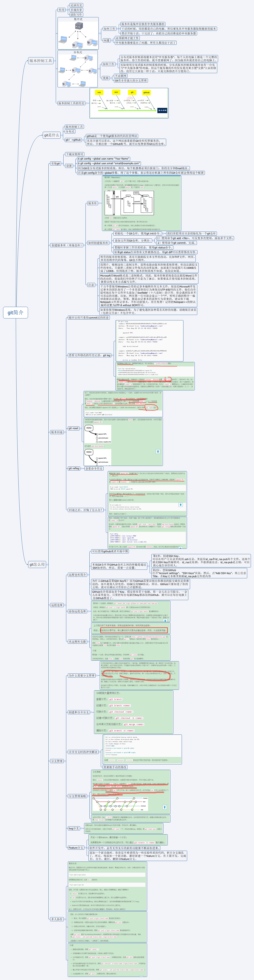Select the '远程仓库简介' node
Viewport: 254px width, 980px height.
point(77,575)
